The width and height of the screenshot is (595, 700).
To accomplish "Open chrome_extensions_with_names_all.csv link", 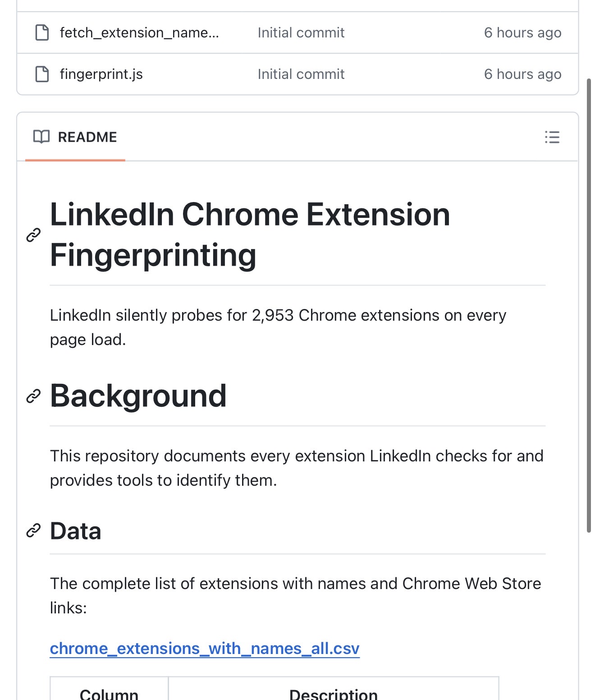I will pos(205,649).
